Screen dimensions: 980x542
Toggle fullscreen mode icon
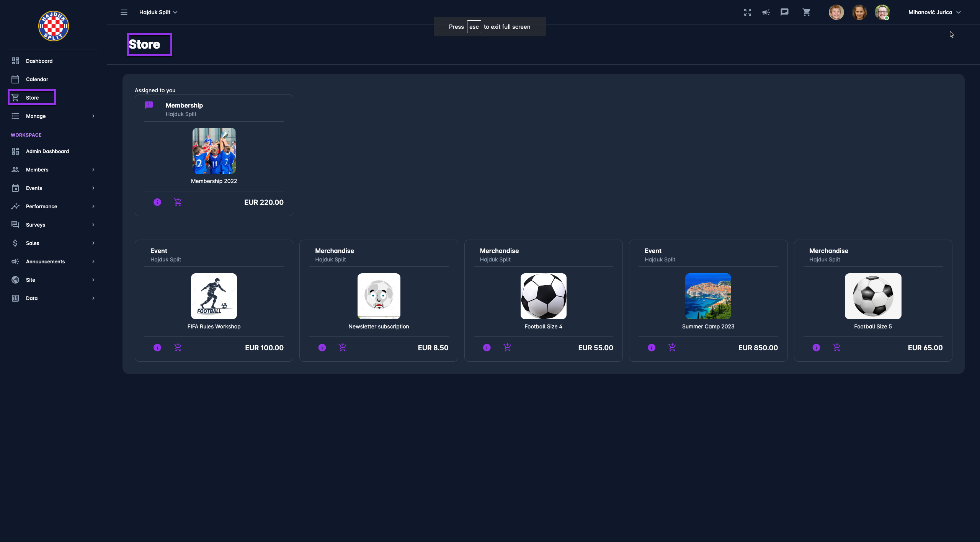click(x=748, y=12)
